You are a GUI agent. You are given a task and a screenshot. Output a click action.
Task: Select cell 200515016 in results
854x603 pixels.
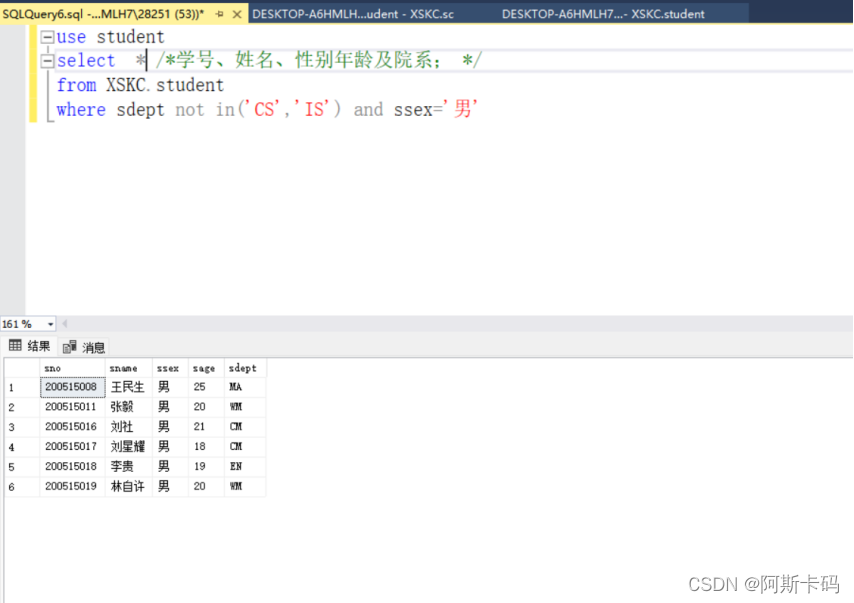[x=72, y=427]
